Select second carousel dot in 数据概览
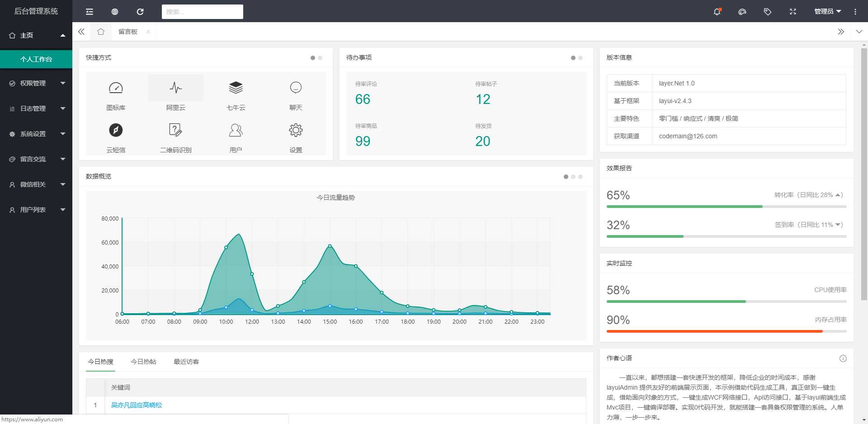Image resolution: width=868 pixels, height=424 pixels. (x=573, y=177)
